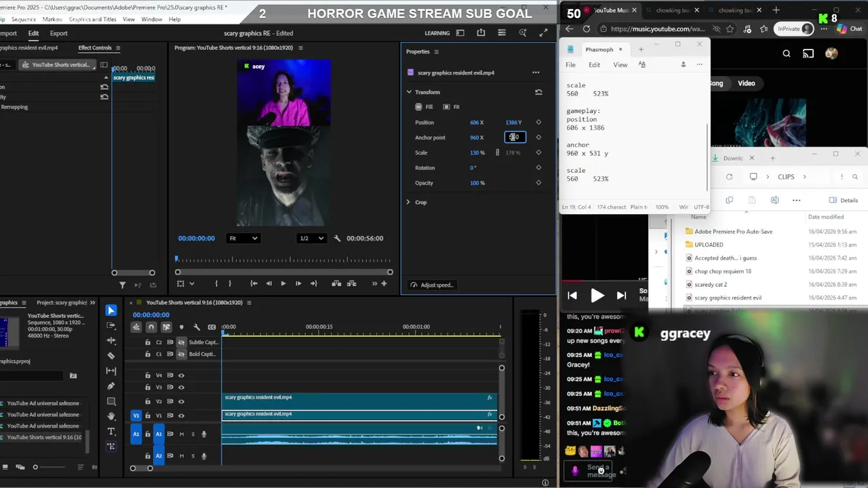
Task: Click Details button in File Explorer
Action: (844, 200)
